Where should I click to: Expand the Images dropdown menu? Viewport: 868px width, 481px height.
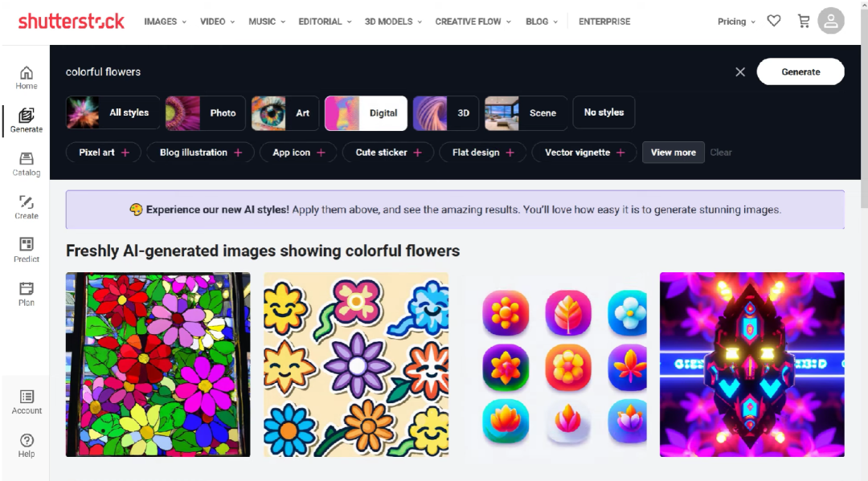click(x=165, y=22)
